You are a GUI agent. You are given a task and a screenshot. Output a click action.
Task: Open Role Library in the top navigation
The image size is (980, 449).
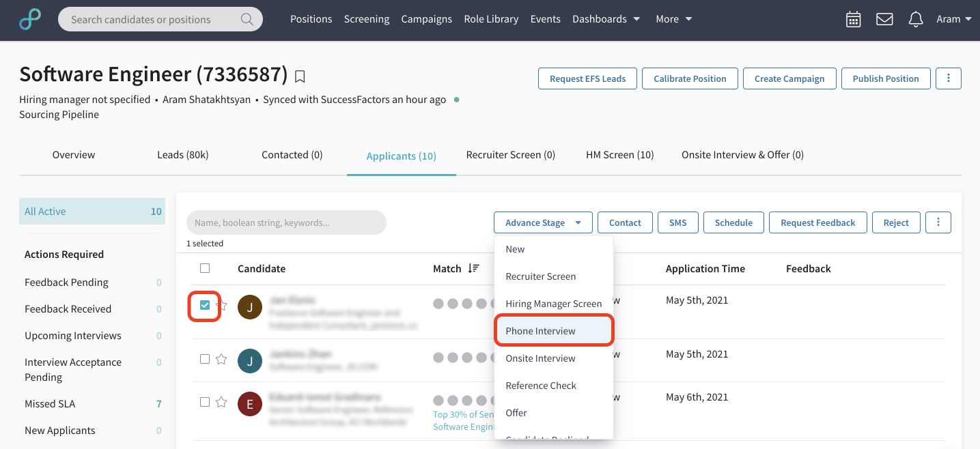(x=491, y=19)
